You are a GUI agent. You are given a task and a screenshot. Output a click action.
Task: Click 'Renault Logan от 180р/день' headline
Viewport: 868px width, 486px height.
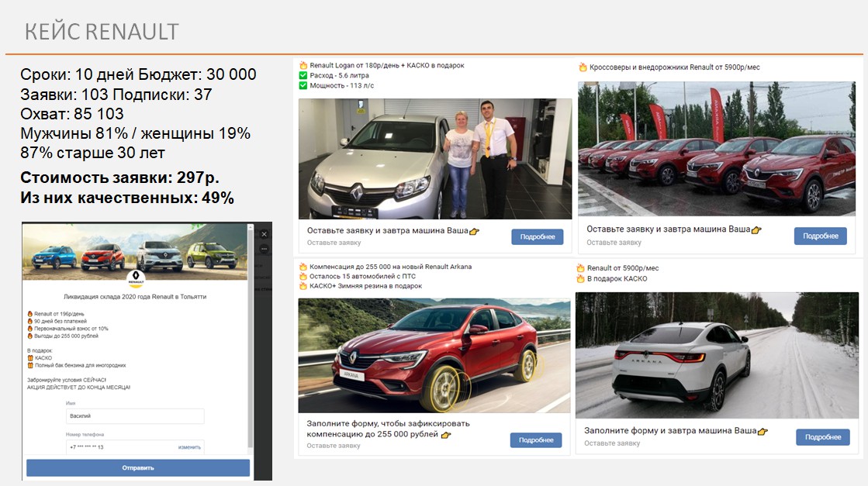point(387,65)
